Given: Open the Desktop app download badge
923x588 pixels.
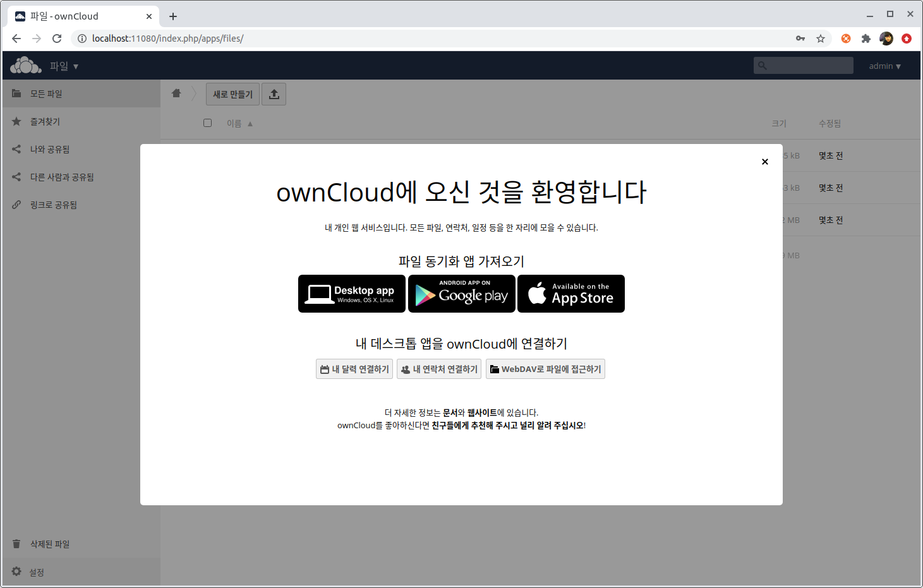Looking at the screenshot, I should click(352, 294).
